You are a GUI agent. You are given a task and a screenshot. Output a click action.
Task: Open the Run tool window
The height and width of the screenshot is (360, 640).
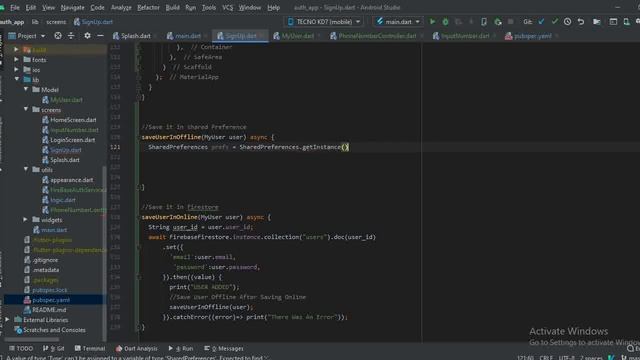tap(181, 348)
